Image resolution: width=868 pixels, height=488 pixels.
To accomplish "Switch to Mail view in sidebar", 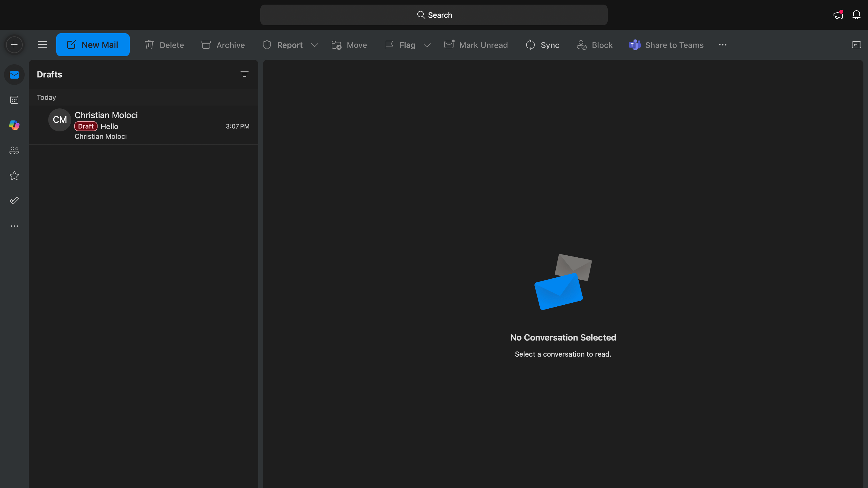I will 14,74.
